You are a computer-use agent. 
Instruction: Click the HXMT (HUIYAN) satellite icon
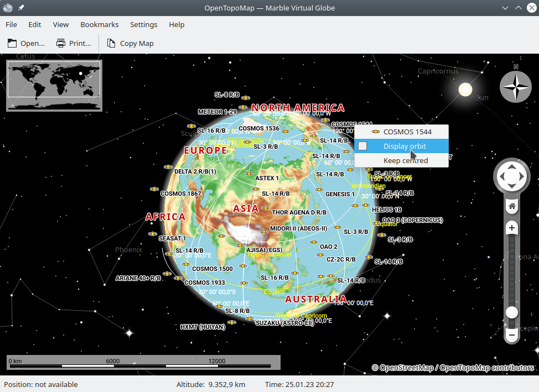232,322
